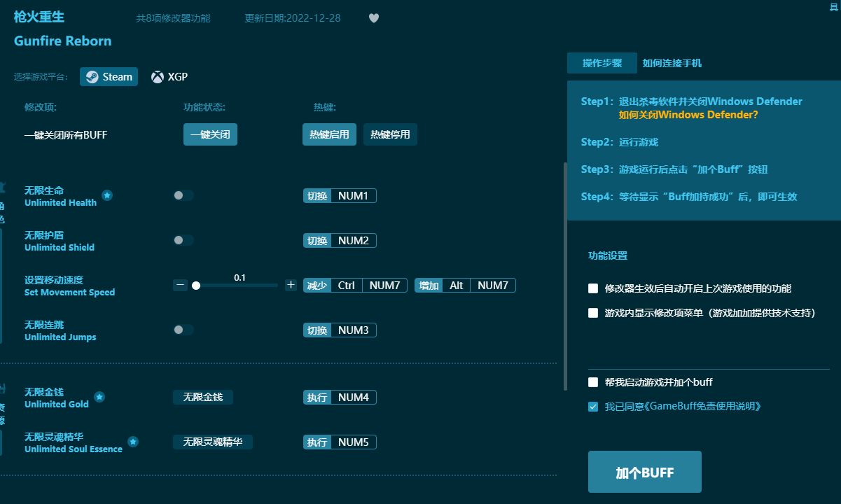The height and width of the screenshot is (504, 841).
Task: Click the Xbox XGP logo icon
Action: (x=158, y=77)
